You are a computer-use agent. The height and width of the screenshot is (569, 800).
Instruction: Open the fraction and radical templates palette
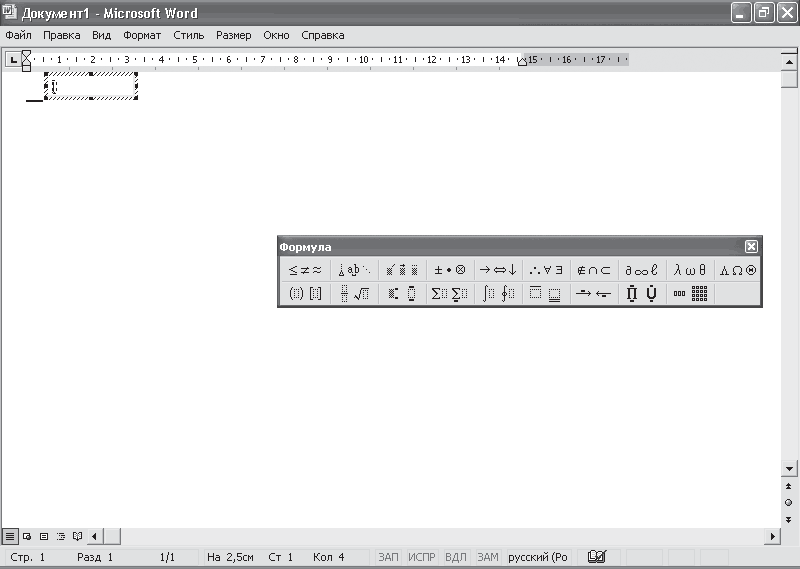tap(354, 293)
